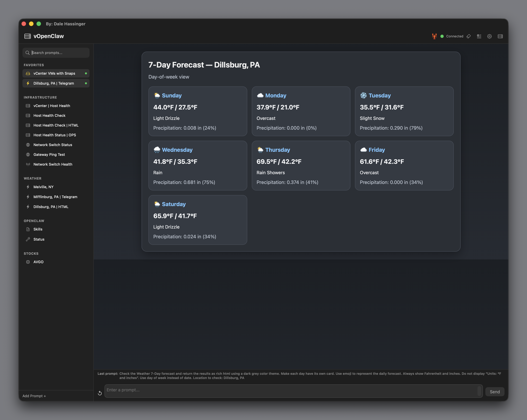Open settings via the gear icon
527x420 pixels.
(x=489, y=36)
